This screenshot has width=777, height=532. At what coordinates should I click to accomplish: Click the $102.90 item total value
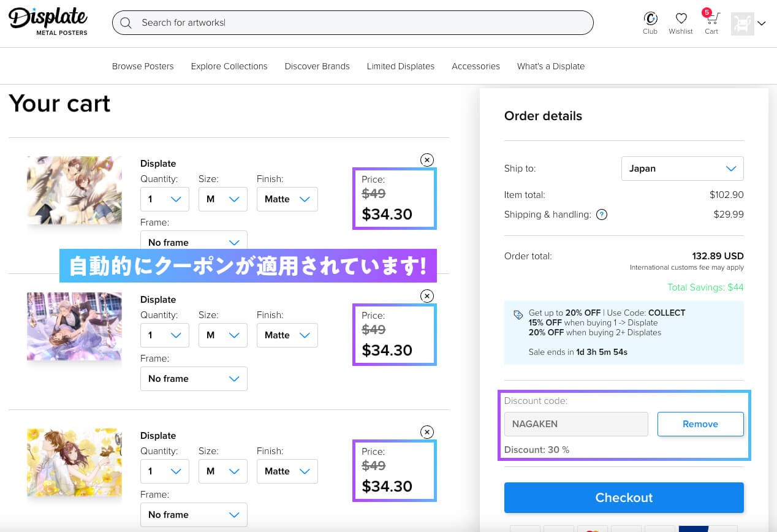pos(727,195)
